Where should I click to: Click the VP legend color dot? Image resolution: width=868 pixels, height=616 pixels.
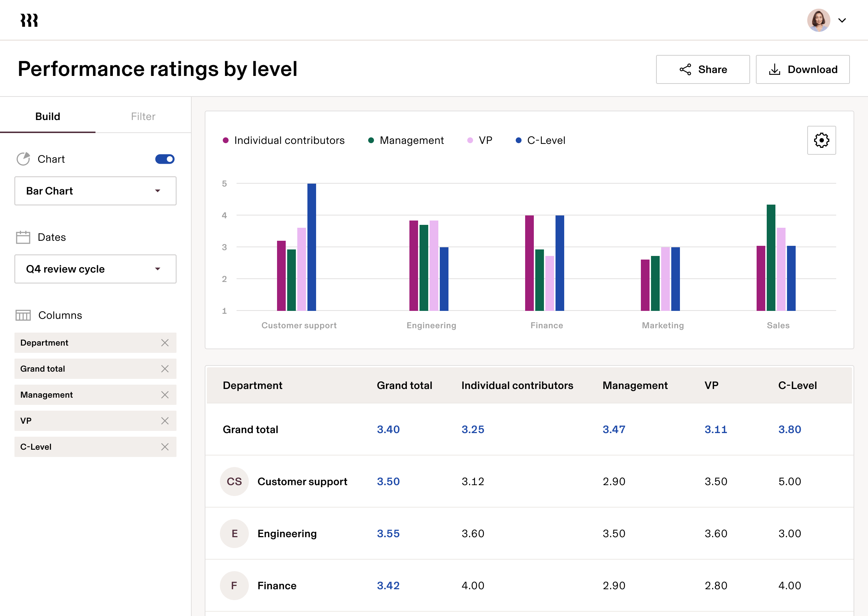[x=470, y=140]
